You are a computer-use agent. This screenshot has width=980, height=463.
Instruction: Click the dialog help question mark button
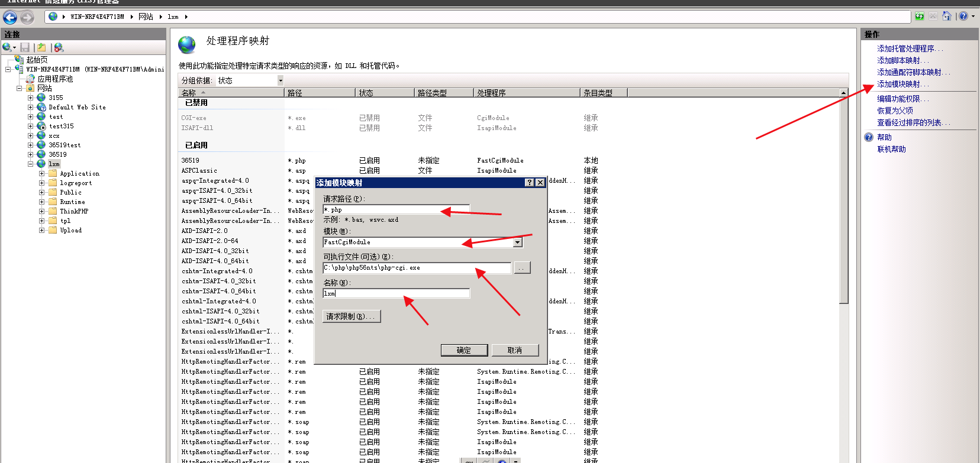(530, 183)
